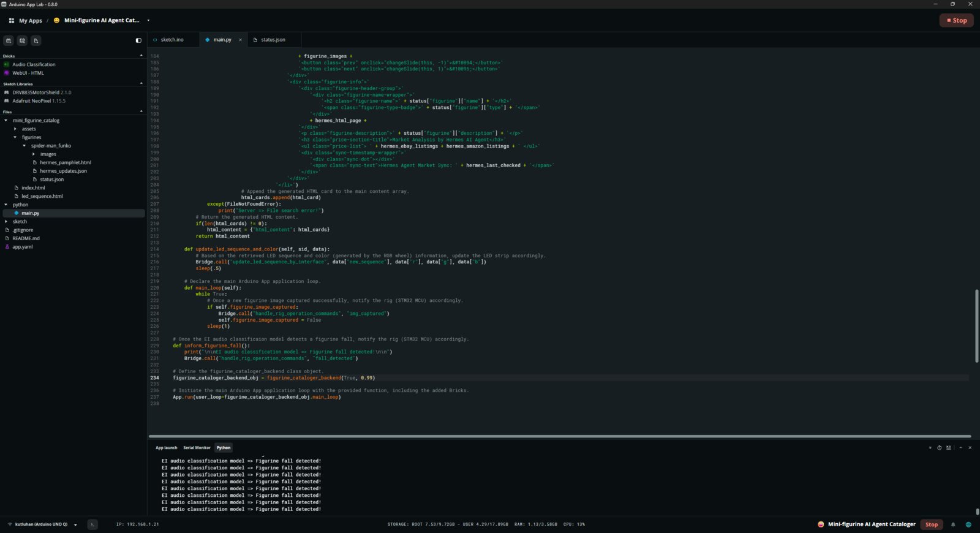980x533 pixels.
Task: Go to My Apps breadcrumb link
Action: (x=31, y=20)
